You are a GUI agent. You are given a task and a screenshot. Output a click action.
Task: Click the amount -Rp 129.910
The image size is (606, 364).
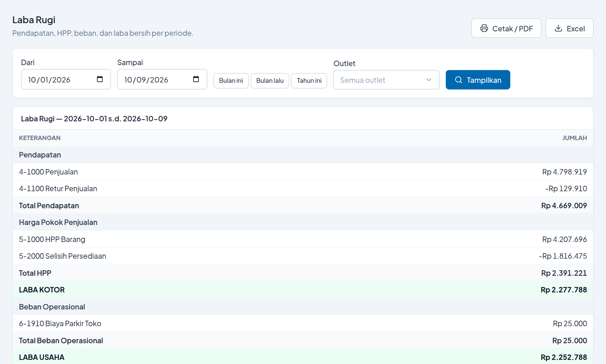566,188
